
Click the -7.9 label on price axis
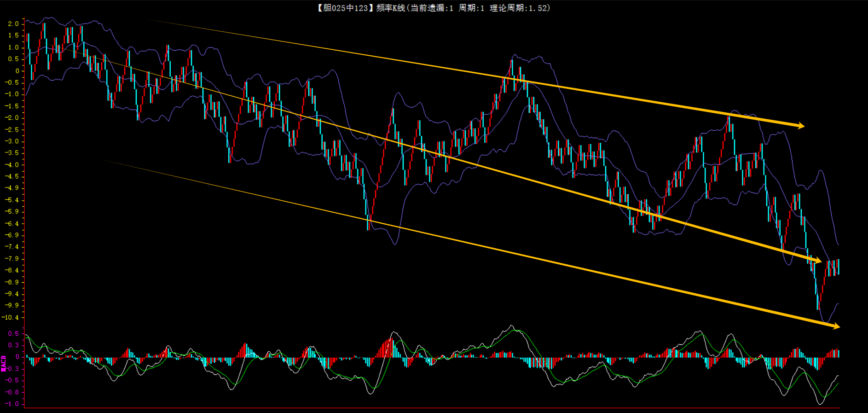[12, 259]
